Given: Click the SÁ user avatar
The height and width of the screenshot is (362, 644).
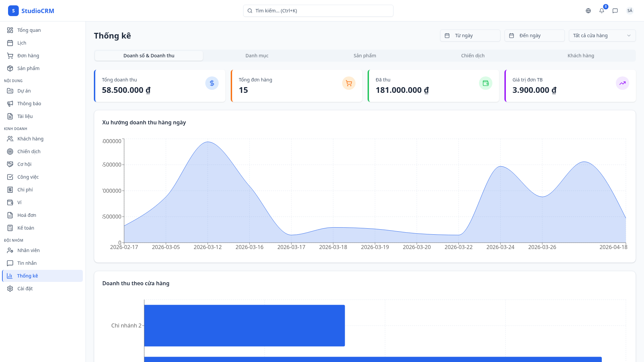Looking at the screenshot, I should pos(630,11).
